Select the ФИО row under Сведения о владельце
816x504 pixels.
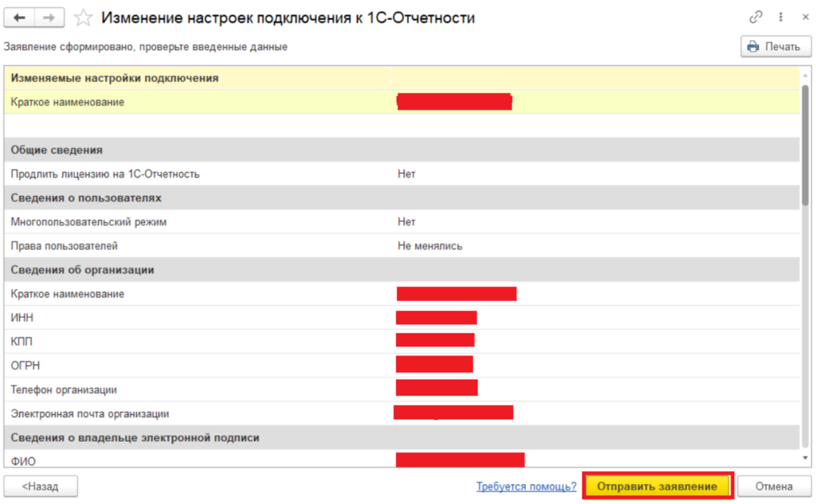(461, 459)
